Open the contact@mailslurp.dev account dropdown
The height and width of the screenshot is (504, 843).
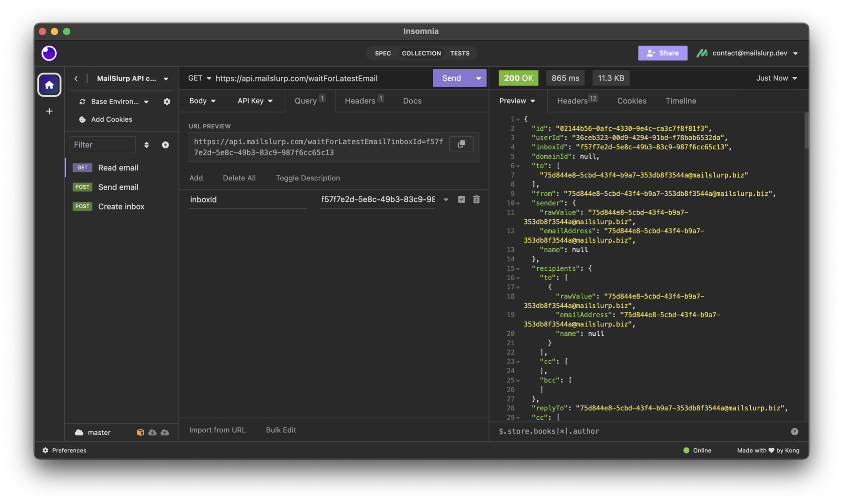point(755,53)
